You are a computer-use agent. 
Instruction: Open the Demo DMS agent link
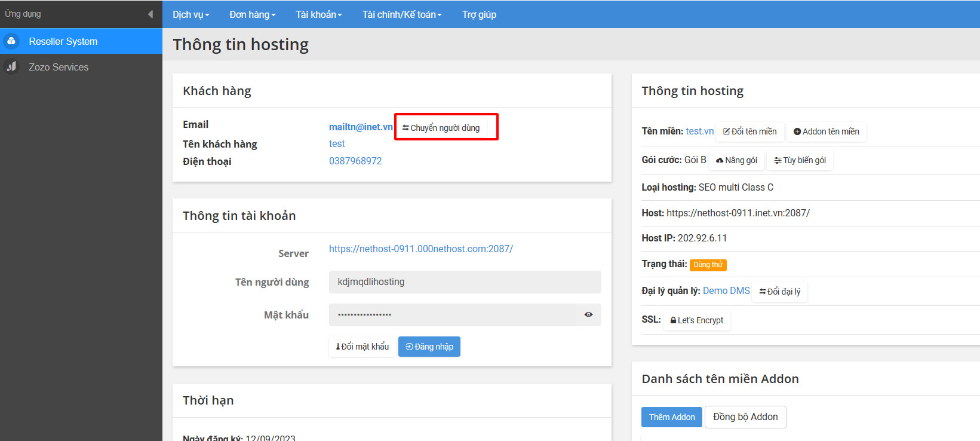coord(726,290)
